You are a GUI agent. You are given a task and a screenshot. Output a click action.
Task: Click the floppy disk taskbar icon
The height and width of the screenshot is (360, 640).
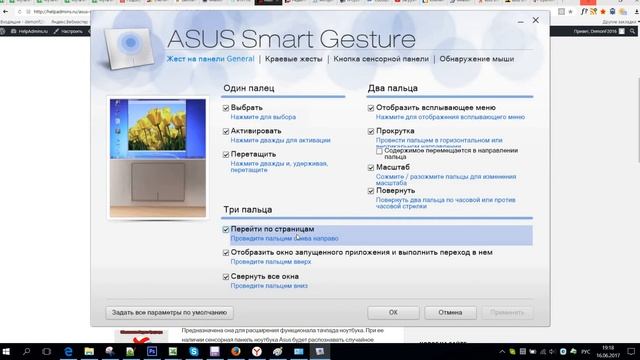(x=215, y=351)
